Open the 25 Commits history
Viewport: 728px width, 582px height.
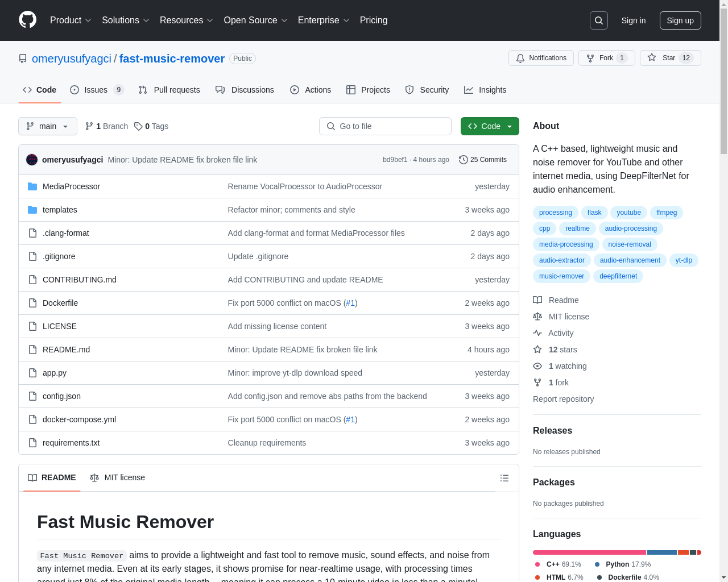[482, 160]
